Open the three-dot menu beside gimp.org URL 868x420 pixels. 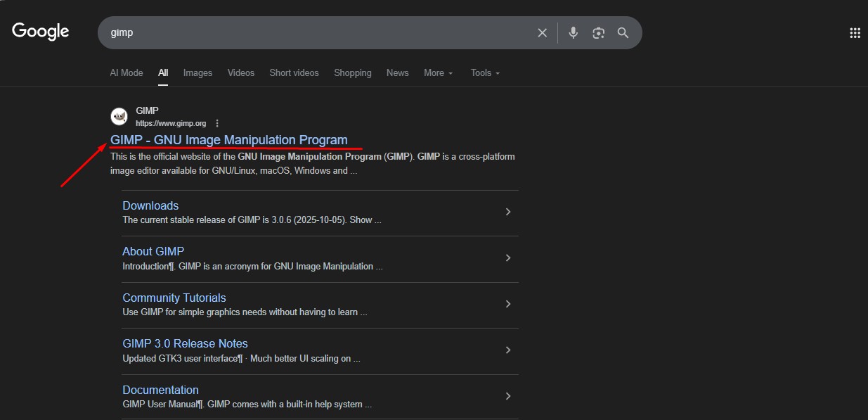point(217,123)
